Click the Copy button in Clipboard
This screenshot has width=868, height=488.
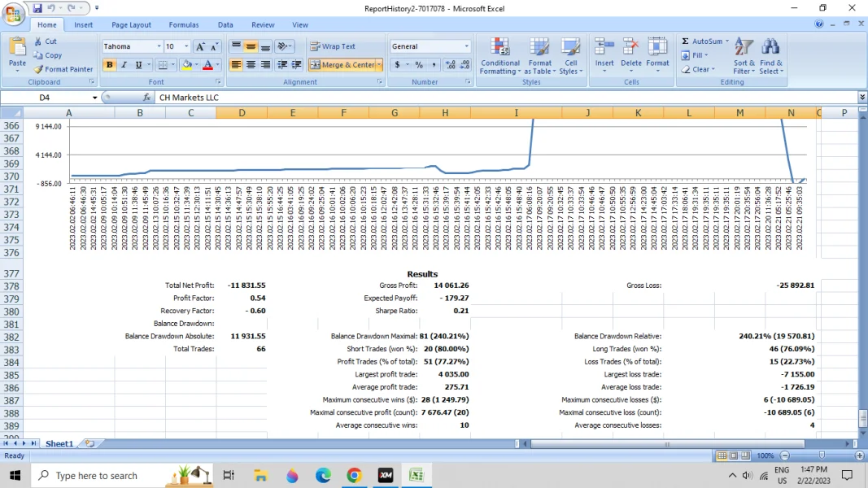47,55
